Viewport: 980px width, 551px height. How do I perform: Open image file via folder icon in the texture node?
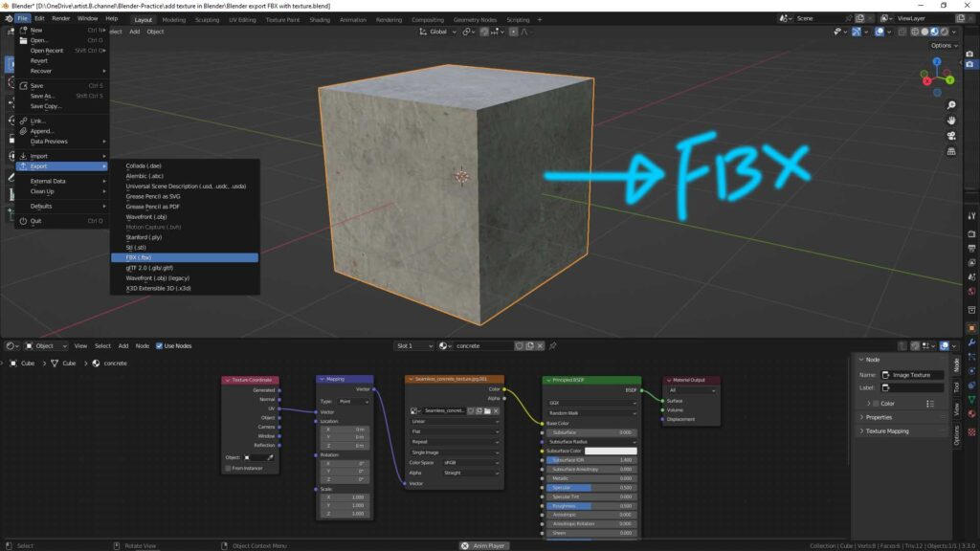pos(487,411)
